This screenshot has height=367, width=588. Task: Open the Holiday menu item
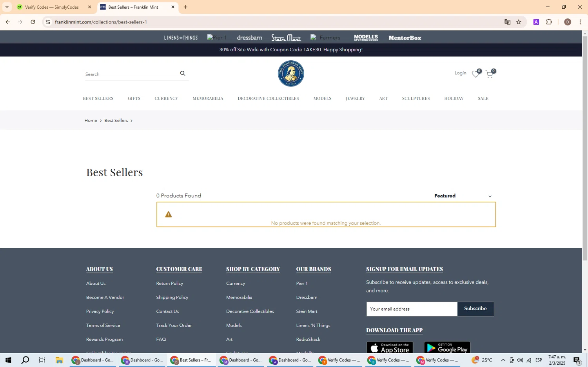tap(454, 98)
